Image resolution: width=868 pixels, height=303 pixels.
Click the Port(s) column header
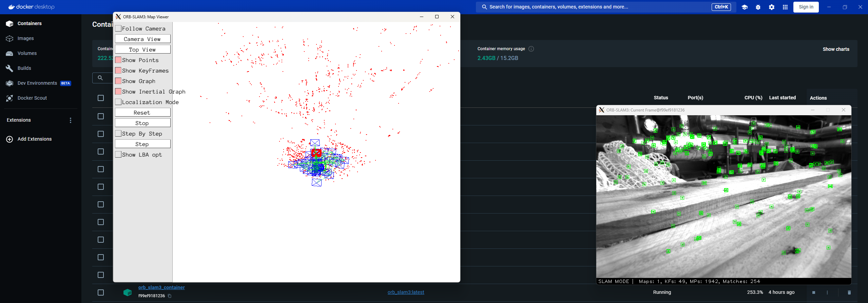(695, 98)
